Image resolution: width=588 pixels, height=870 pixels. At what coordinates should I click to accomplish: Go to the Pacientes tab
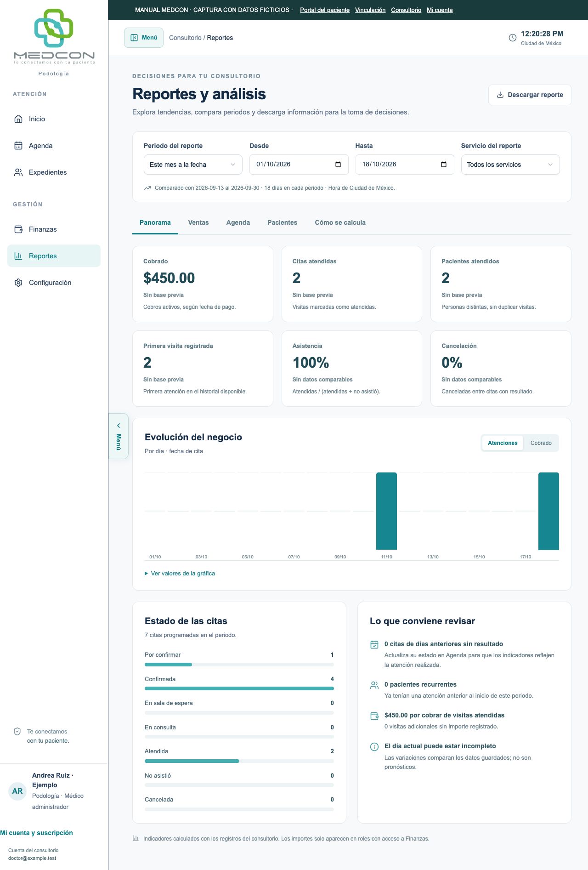tap(283, 222)
